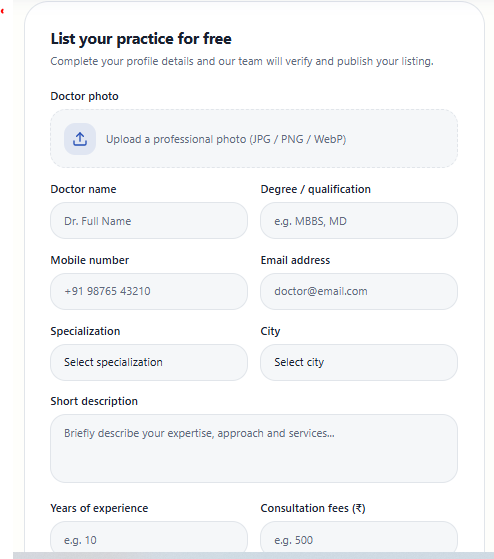Viewport: 494px width, 559px height.
Task: Click the 'Specialization' label
Action: pyautogui.click(x=85, y=331)
